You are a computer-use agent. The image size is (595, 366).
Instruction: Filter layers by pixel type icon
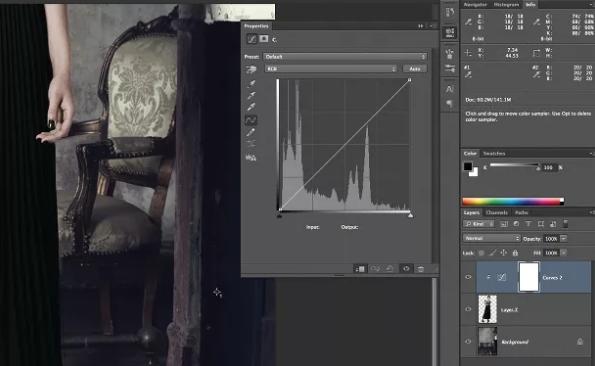(504, 224)
